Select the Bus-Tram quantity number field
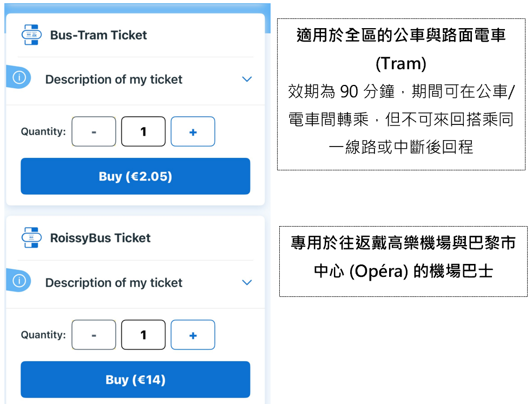The width and height of the screenshot is (532, 404). (x=143, y=131)
